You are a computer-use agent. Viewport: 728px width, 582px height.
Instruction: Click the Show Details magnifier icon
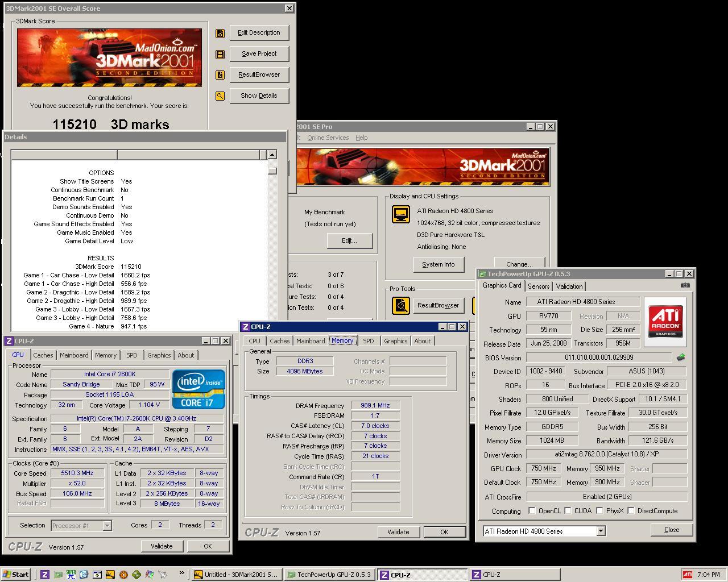tap(220, 96)
